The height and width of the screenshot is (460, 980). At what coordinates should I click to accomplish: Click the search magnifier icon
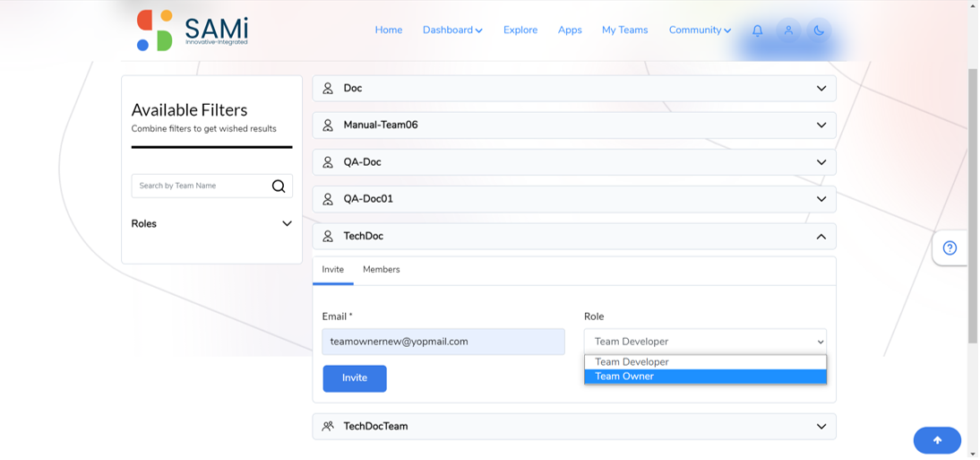[279, 186]
